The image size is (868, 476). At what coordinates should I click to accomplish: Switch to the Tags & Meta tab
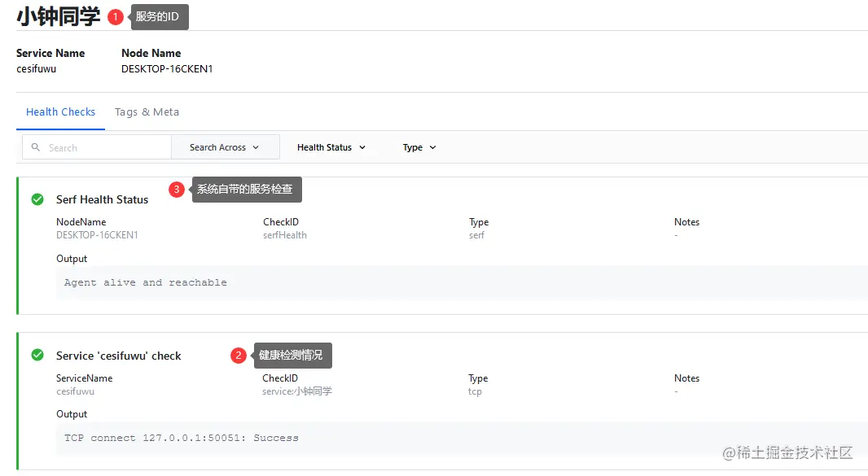point(147,112)
